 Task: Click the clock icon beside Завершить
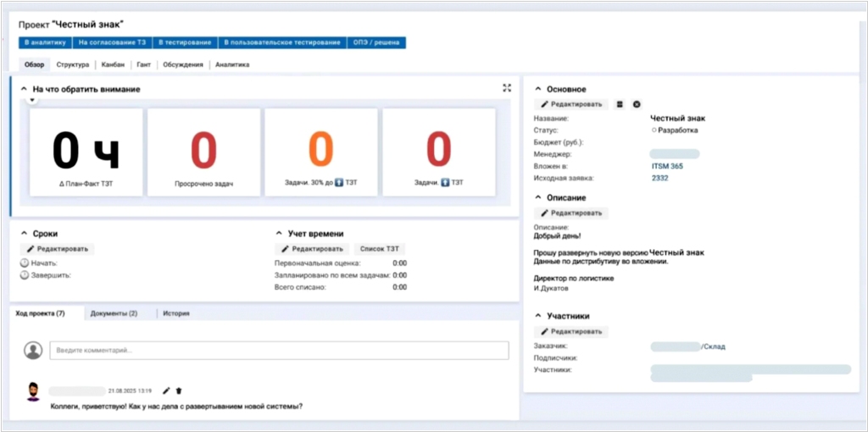pos(24,275)
